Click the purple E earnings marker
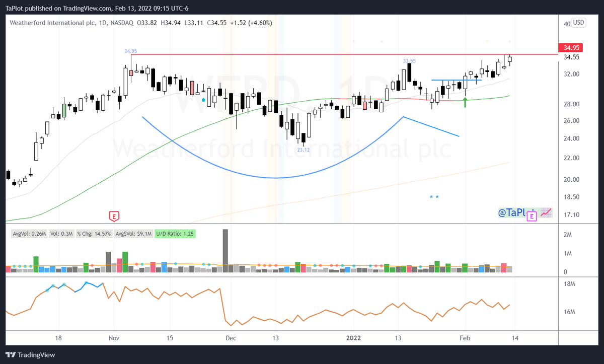Image resolution: width=604 pixels, height=364 pixels. (x=532, y=216)
